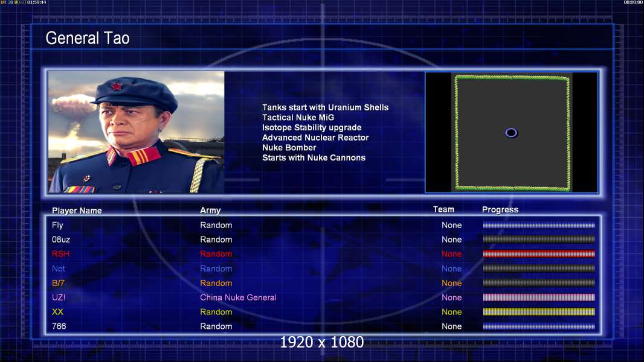Image resolution: width=644 pixels, height=362 pixels.
Task: Select player name RSH
Action: coord(61,254)
